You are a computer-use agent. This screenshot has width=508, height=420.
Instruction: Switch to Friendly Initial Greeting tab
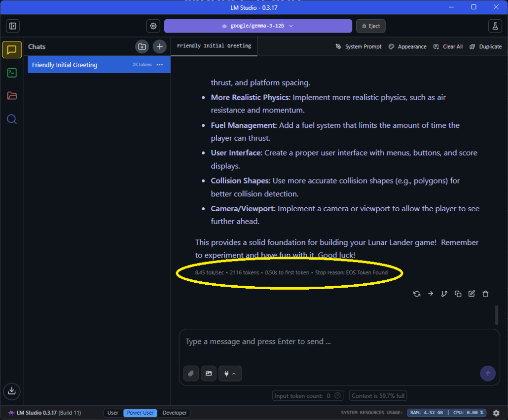pos(214,46)
